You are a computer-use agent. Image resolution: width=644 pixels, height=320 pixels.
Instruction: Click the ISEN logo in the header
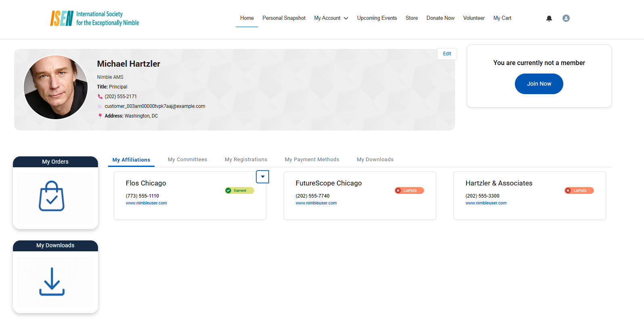point(94,18)
